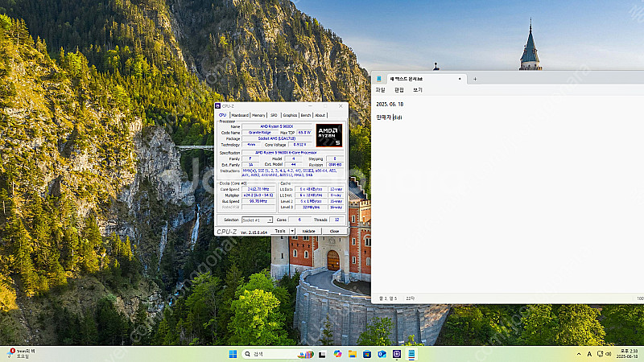Open the Memory tab in CPU-Z

click(x=258, y=115)
